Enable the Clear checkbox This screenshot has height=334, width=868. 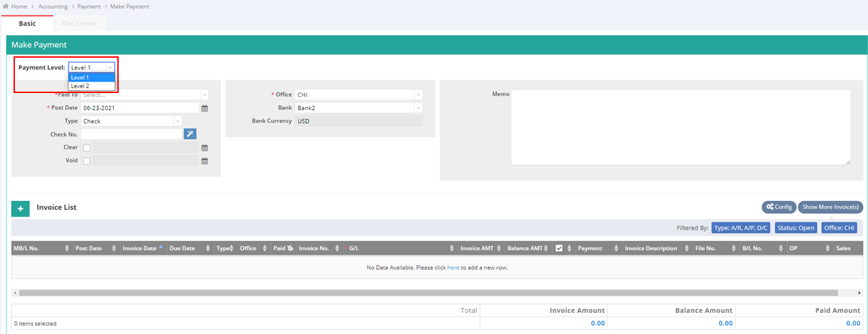pos(87,148)
